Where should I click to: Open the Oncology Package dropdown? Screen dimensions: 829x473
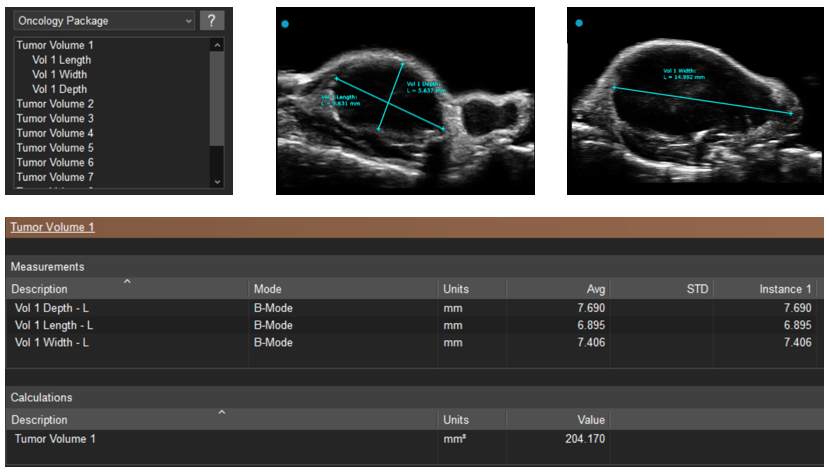pyautogui.click(x=104, y=21)
